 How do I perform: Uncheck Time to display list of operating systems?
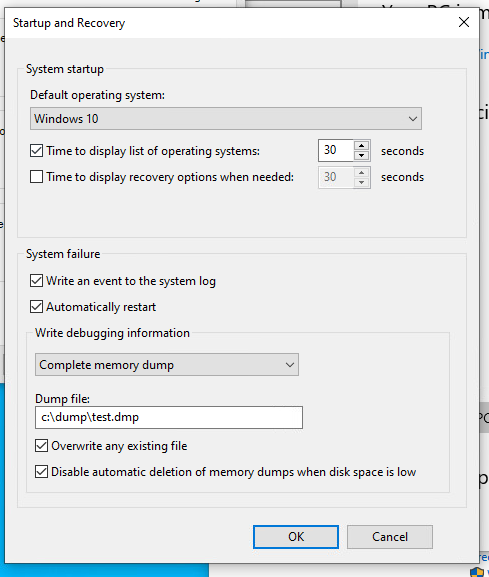coord(36,151)
